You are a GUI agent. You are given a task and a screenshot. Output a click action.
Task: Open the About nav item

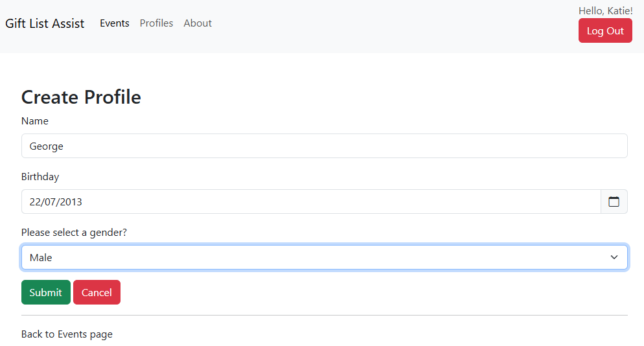(x=198, y=23)
